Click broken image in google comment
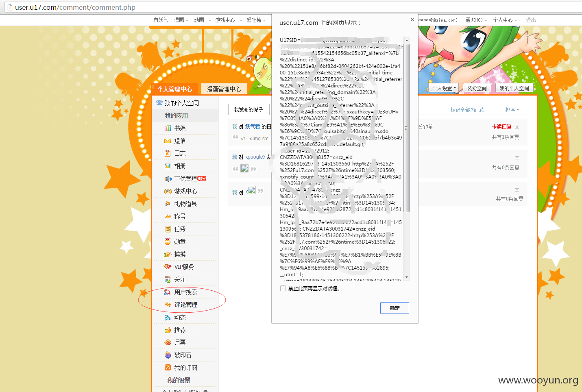Image resolution: width=582 pixels, height=392 pixels. [x=244, y=168]
